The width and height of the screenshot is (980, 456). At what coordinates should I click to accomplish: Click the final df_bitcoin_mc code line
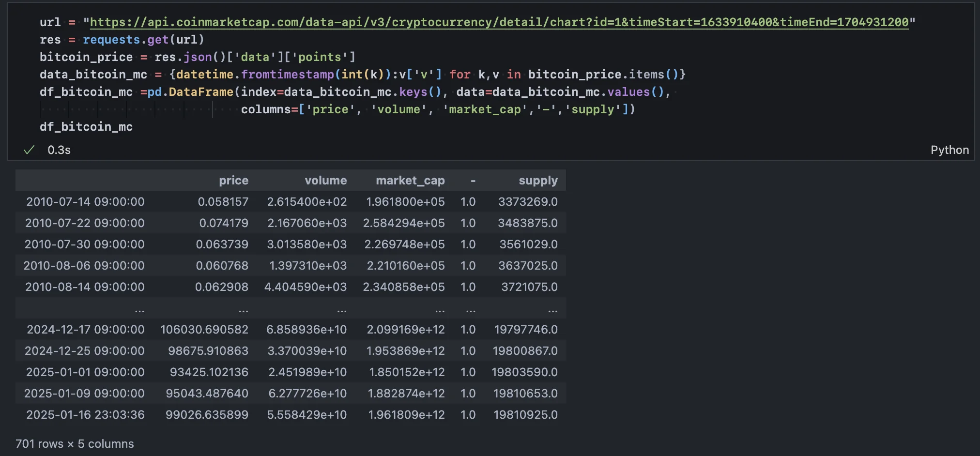[x=86, y=127]
